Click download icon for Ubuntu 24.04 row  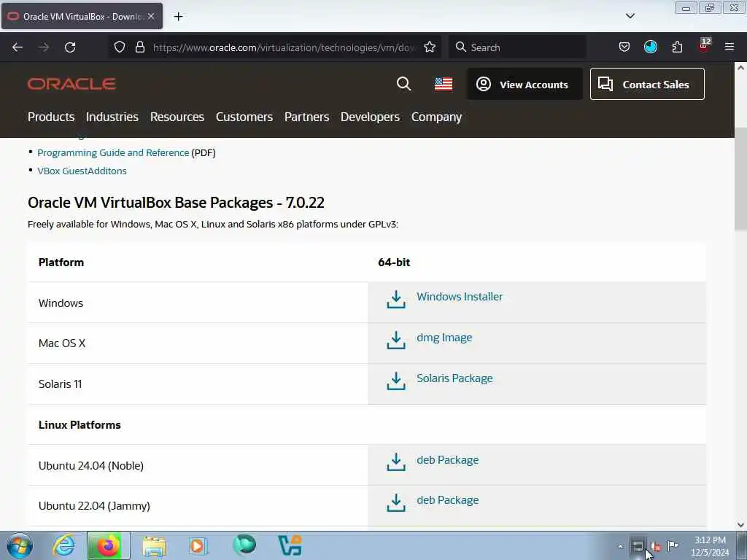(396, 463)
